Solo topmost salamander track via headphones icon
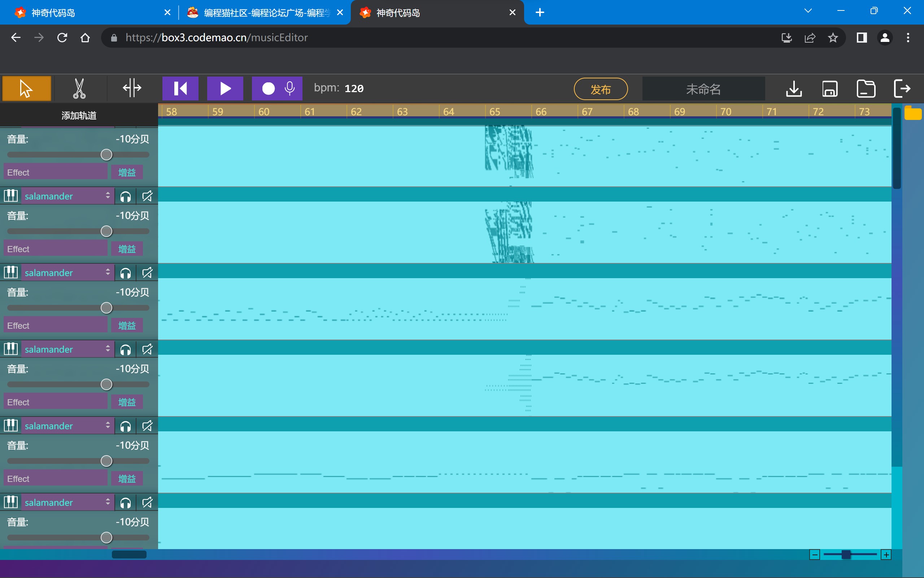Image resolution: width=924 pixels, height=578 pixels. pos(125,196)
